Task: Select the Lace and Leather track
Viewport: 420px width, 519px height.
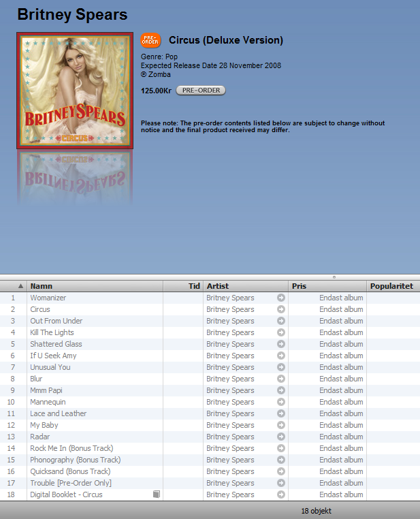Action: coord(59,413)
